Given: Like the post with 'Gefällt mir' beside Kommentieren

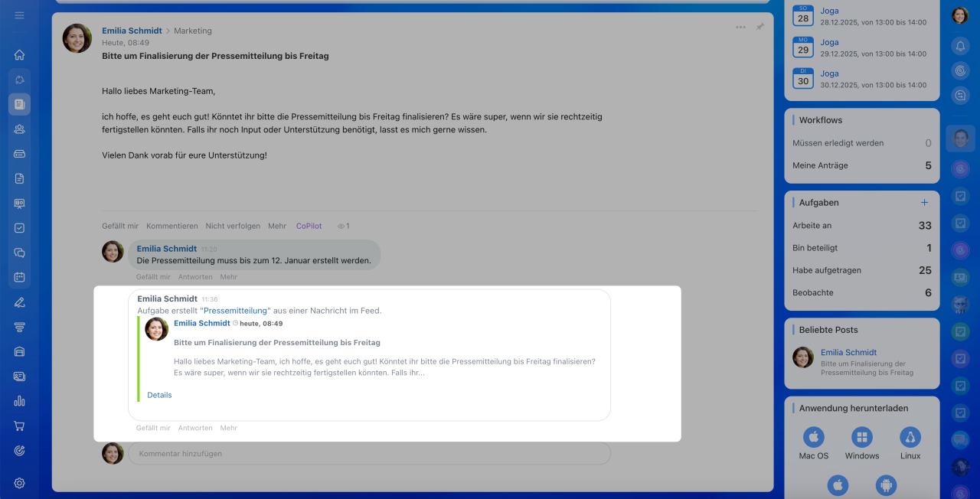Looking at the screenshot, I should [x=120, y=226].
